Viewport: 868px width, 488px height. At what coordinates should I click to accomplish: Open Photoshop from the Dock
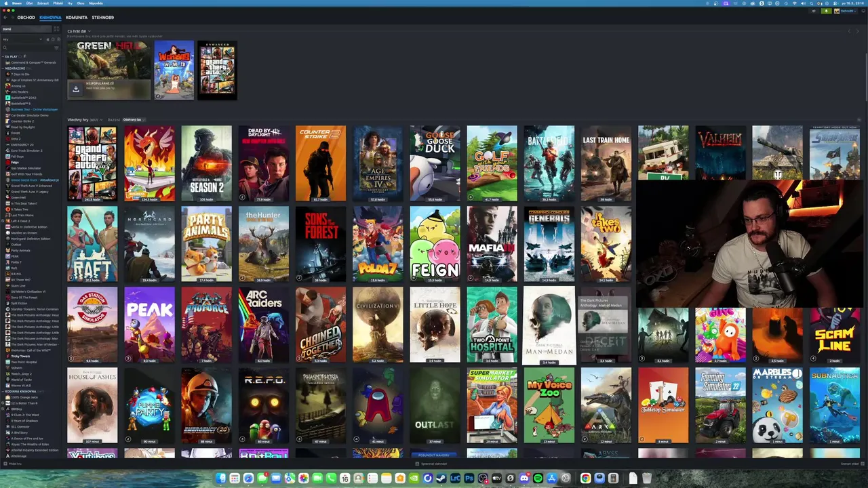tap(469, 479)
